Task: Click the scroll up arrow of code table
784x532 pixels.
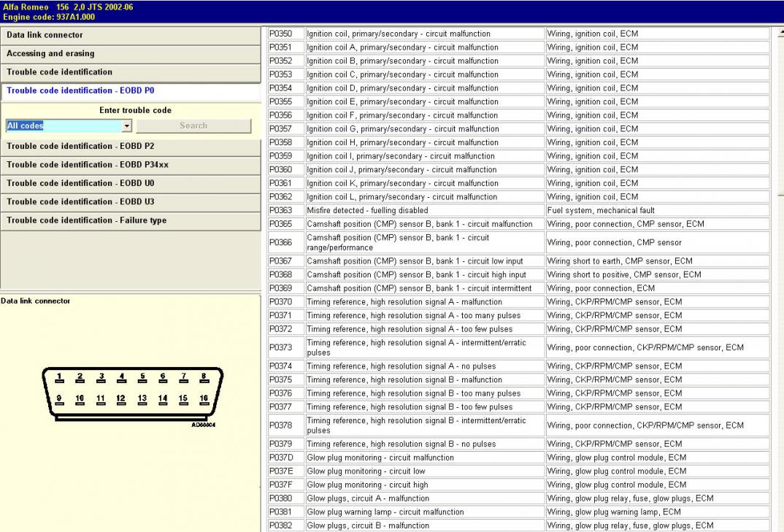Action: (x=780, y=33)
